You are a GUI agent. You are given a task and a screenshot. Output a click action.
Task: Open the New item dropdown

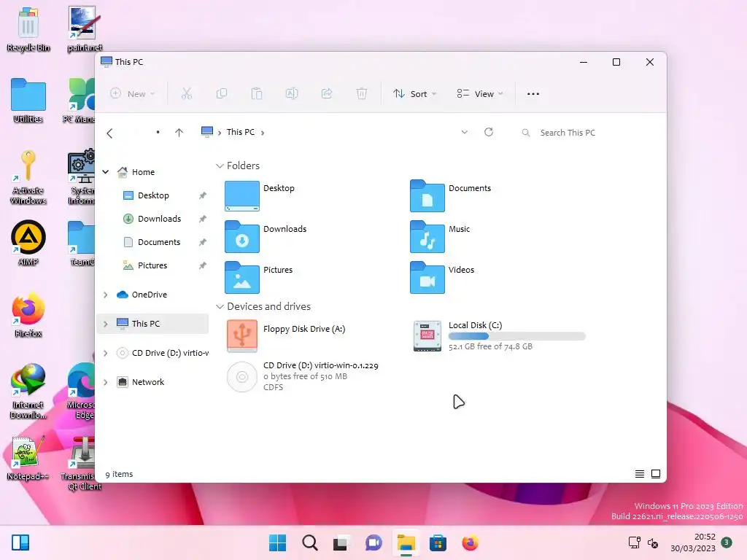pos(132,94)
